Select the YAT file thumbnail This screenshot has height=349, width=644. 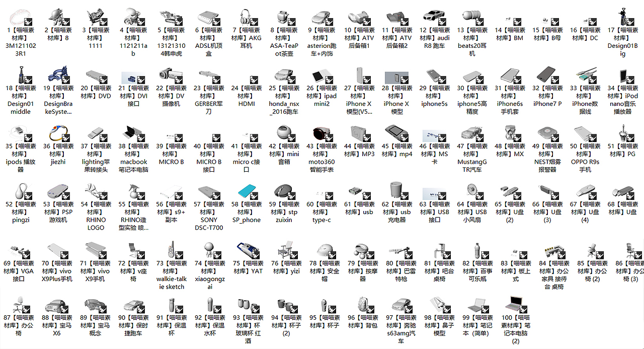pyautogui.click(x=248, y=250)
